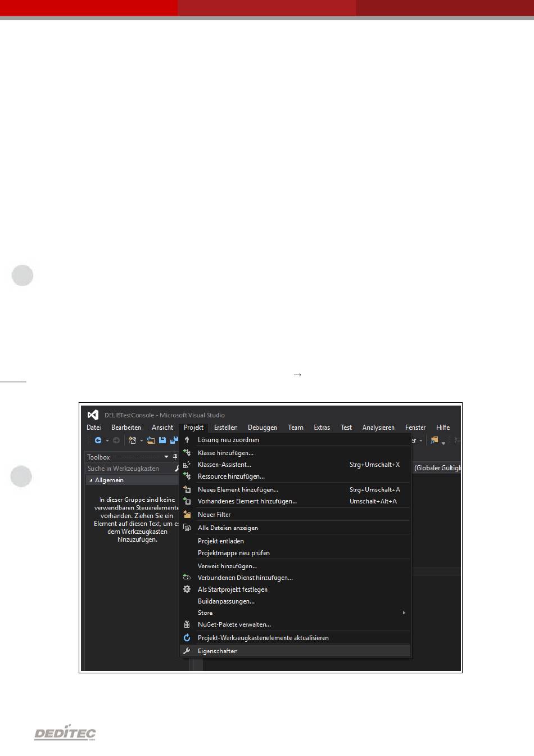534x756 pixels.
Task: Click the refresh icon for Projekt-Werkzeugkastenelemente
Action: pyautogui.click(x=187, y=638)
